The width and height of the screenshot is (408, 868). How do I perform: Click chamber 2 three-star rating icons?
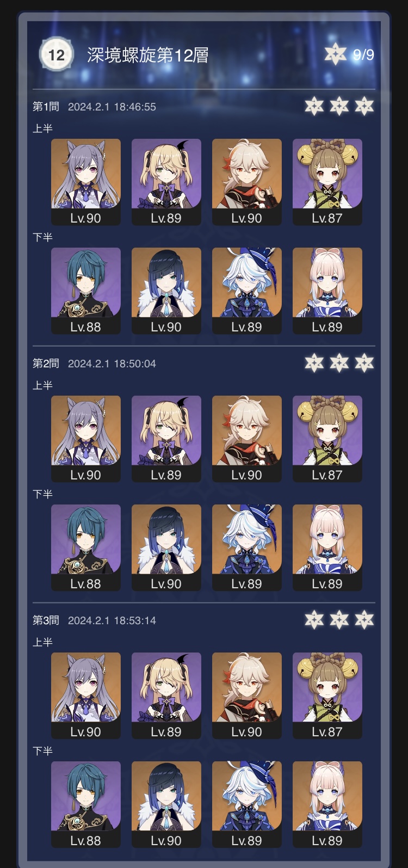tap(339, 363)
